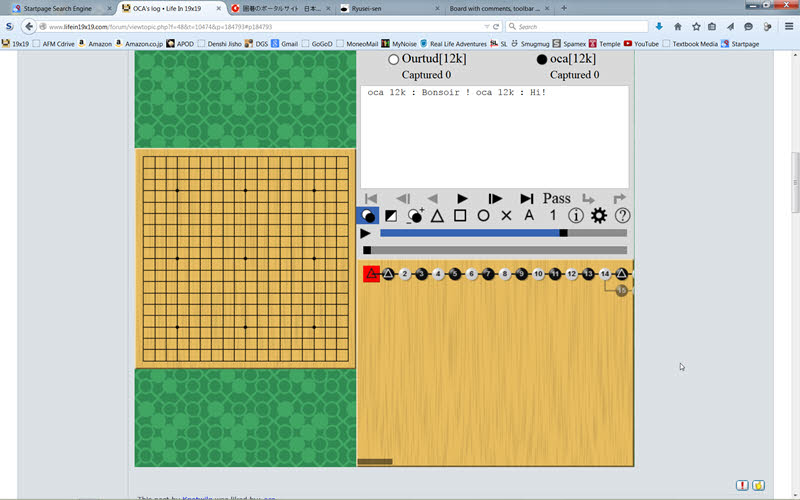The width and height of the screenshot is (800, 500).
Task: Switch to Startpage Search Engine tab
Action: tap(60, 8)
